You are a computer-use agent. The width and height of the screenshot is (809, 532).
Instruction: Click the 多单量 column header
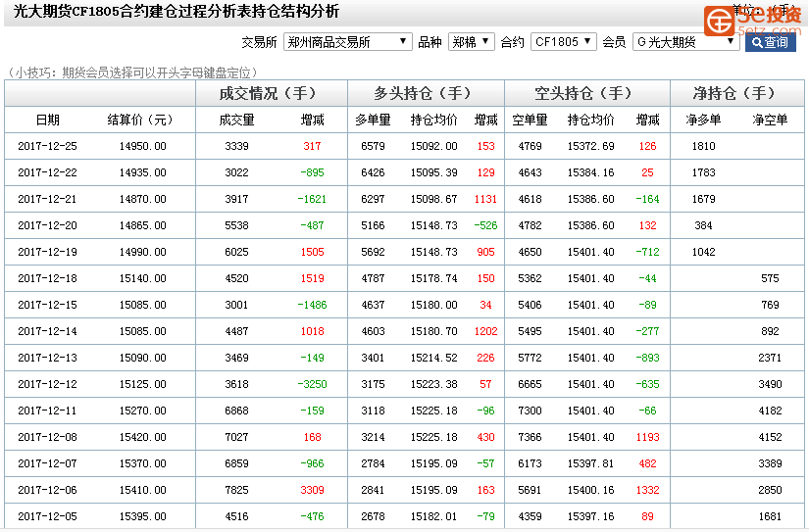[373, 121]
